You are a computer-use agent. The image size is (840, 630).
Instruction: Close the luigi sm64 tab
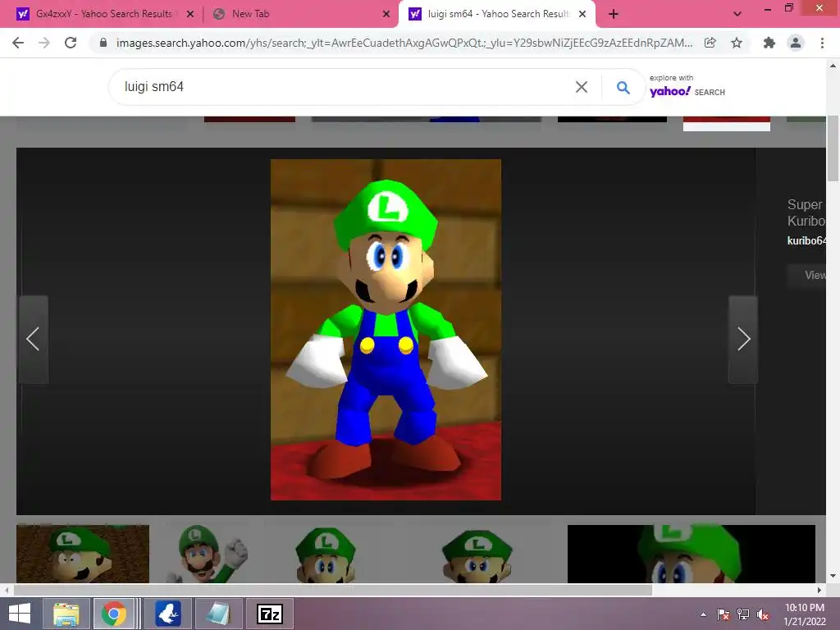582,14
